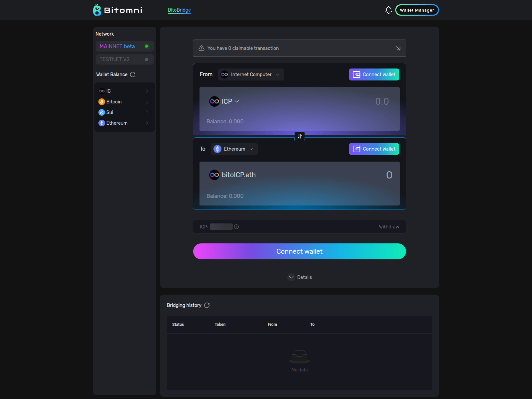Viewport: 532px width, 399px height.
Task: Click the From panel Balance: 0.000 text
Action: coord(225,122)
